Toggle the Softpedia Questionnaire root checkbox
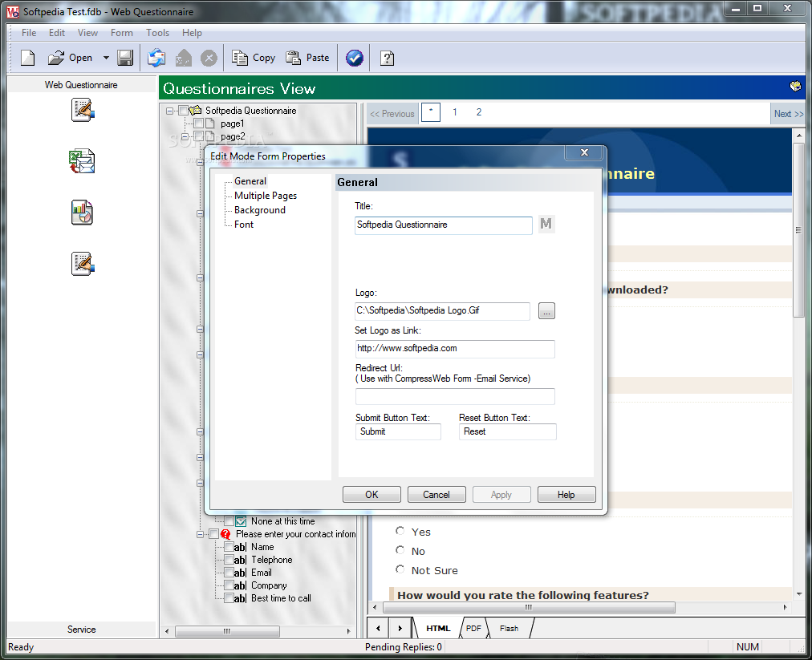The height and width of the screenshot is (660, 812). coord(183,110)
